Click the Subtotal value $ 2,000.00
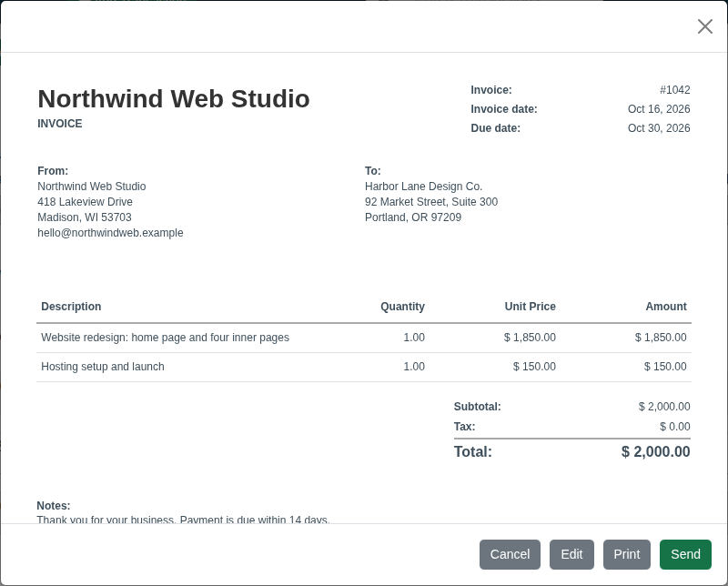This screenshot has width=728, height=586. click(x=664, y=407)
